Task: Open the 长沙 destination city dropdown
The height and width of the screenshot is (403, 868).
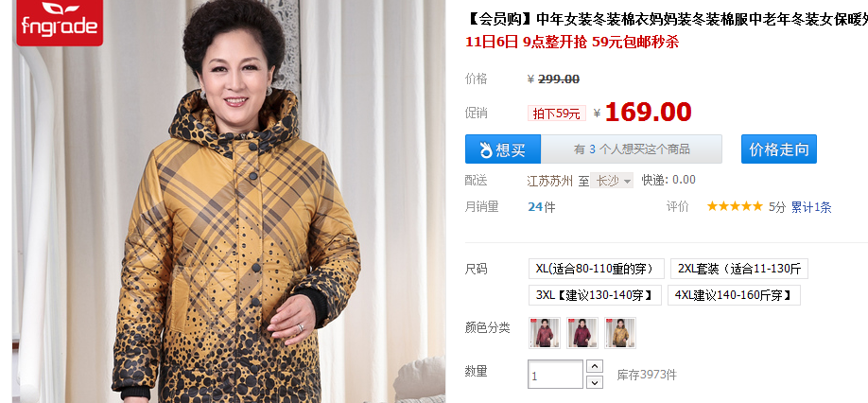Action: (612, 181)
